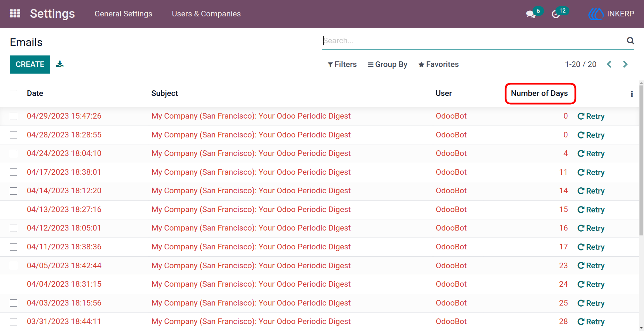
Task: Click the search magnifier icon
Action: click(x=630, y=40)
